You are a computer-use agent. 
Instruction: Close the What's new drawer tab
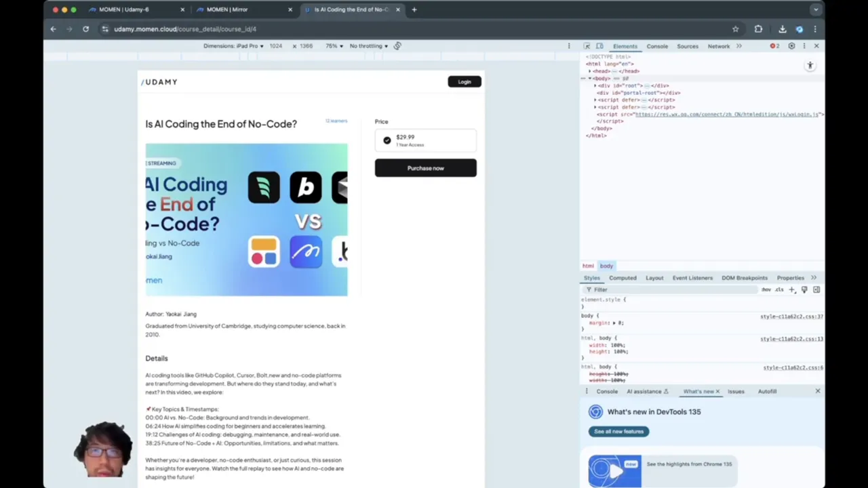717,391
